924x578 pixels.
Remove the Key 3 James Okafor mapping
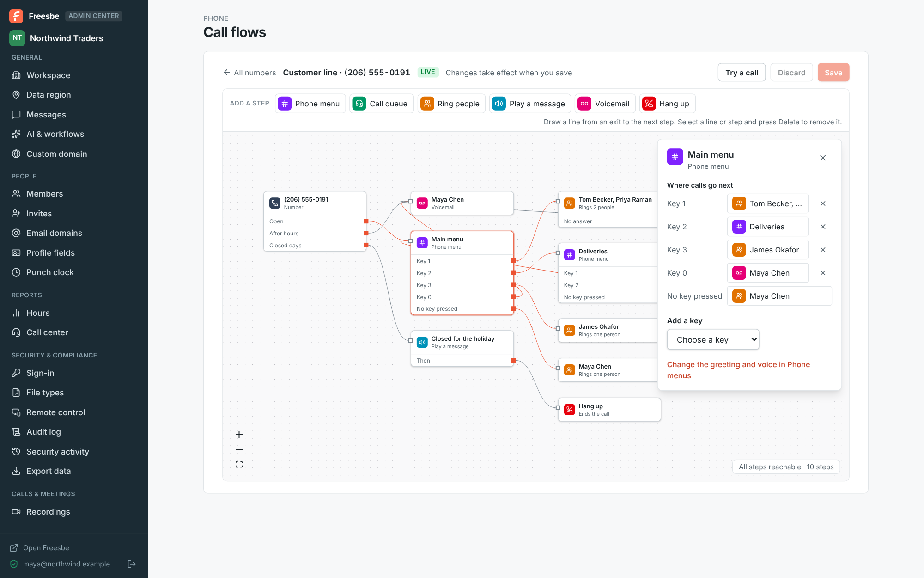(823, 250)
